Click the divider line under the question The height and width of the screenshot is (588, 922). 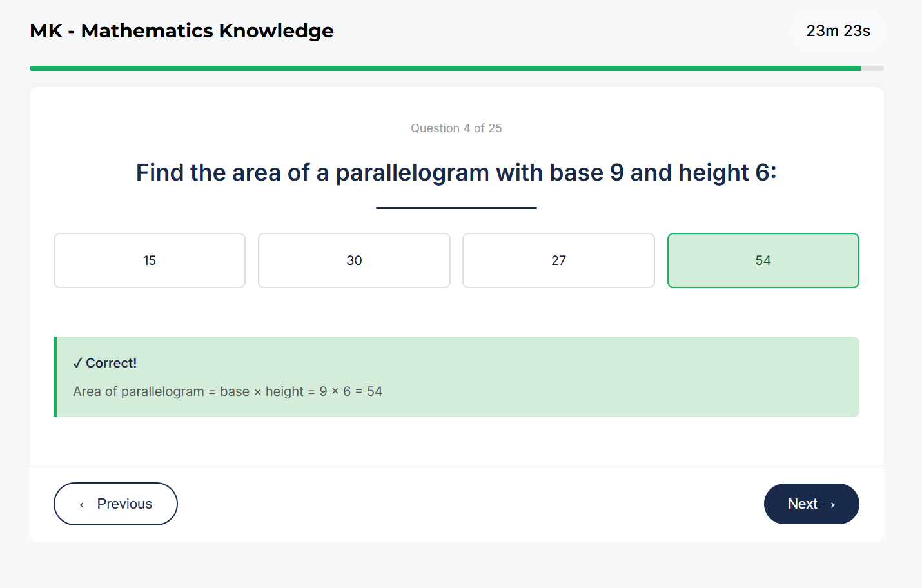[456, 206]
